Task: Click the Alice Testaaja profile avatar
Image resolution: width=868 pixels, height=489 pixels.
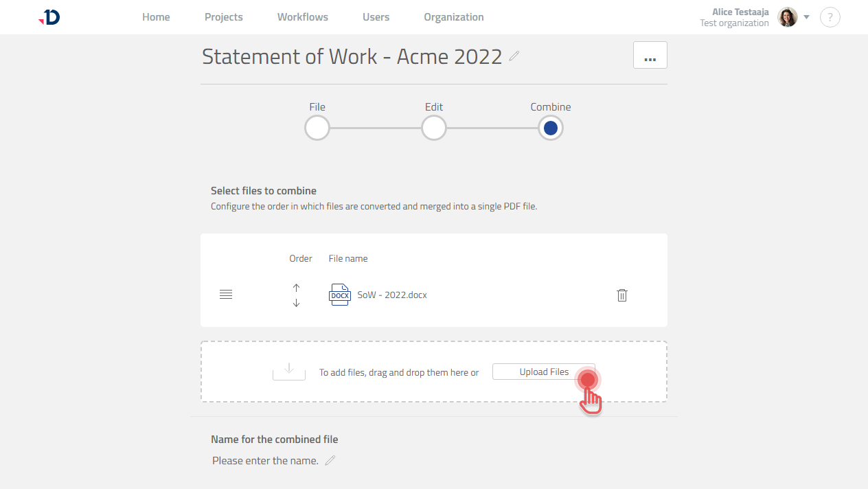Action: point(787,17)
